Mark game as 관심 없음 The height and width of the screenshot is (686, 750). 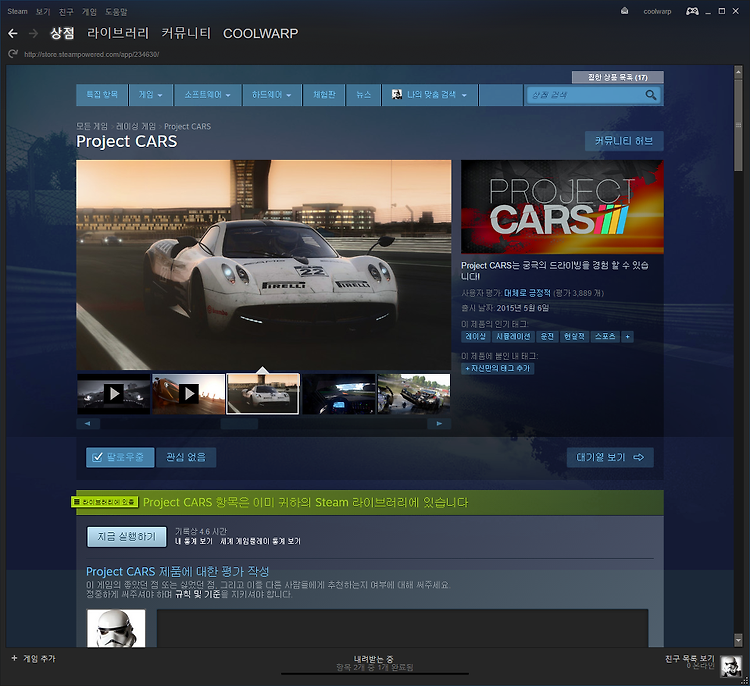click(x=186, y=457)
